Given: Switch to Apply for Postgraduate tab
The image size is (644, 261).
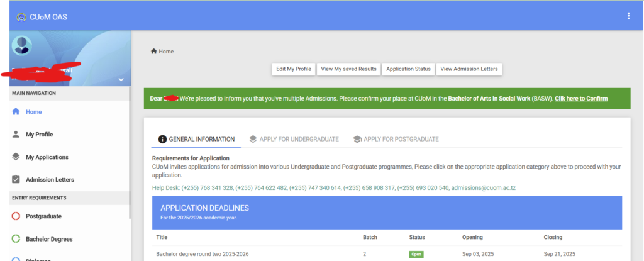Looking at the screenshot, I should pyautogui.click(x=396, y=139).
